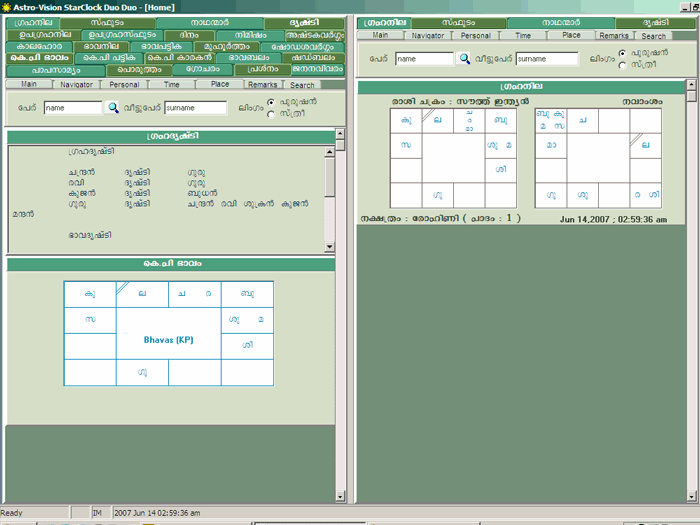Click the കെ.പി ഭാവം button
The height and width of the screenshot is (525, 700).
pos(40,58)
